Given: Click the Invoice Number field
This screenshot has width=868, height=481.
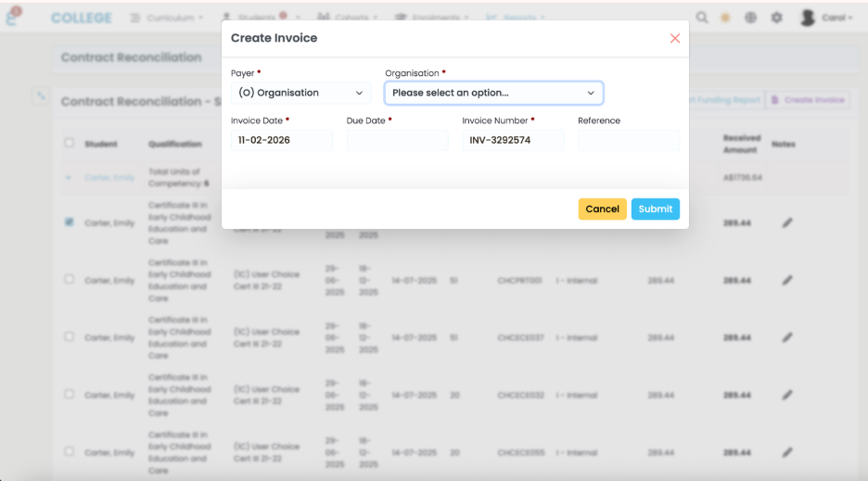Looking at the screenshot, I should point(513,141).
